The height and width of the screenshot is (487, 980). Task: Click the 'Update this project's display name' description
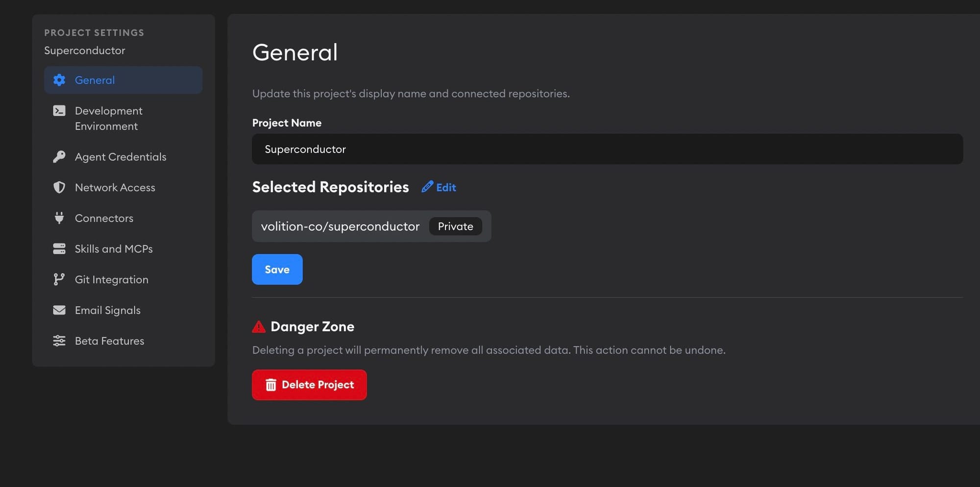(x=411, y=94)
